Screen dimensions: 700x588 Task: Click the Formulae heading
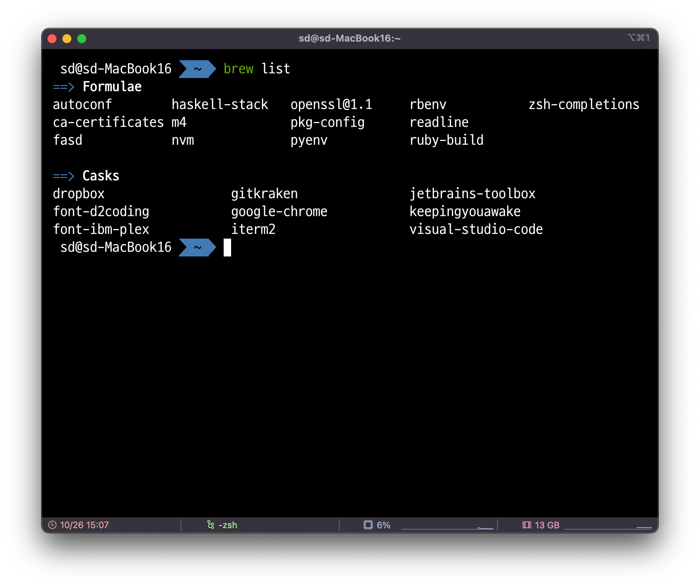click(x=112, y=87)
